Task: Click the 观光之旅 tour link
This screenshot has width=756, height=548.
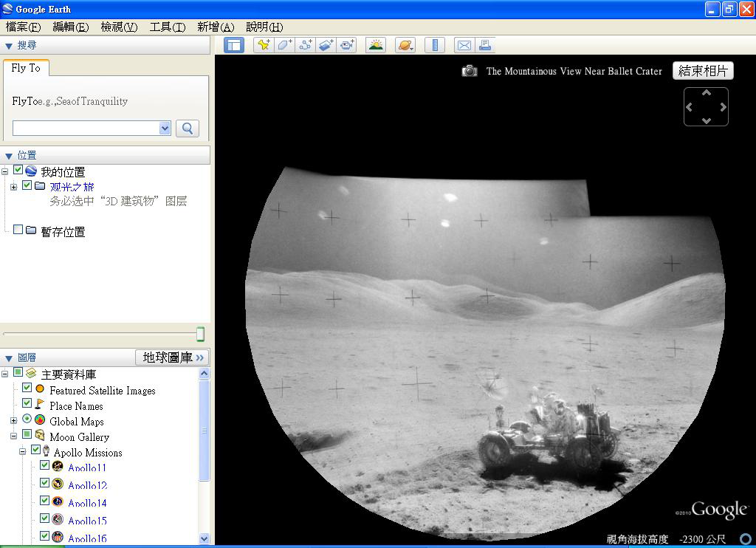Action: tap(72, 187)
